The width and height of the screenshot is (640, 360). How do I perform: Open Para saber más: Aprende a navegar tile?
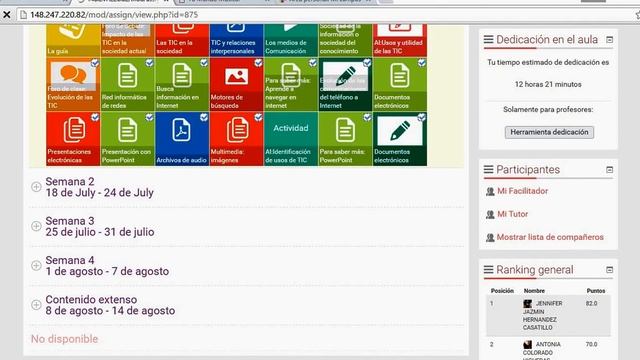[291, 84]
